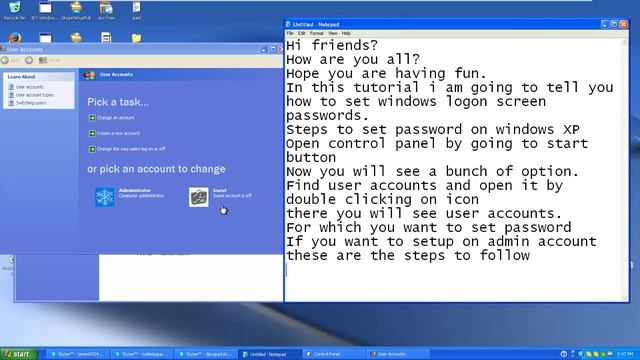Click help icon beside 'User accounts' link
The width and height of the screenshot is (640, 360).
[x=11, y=87]
